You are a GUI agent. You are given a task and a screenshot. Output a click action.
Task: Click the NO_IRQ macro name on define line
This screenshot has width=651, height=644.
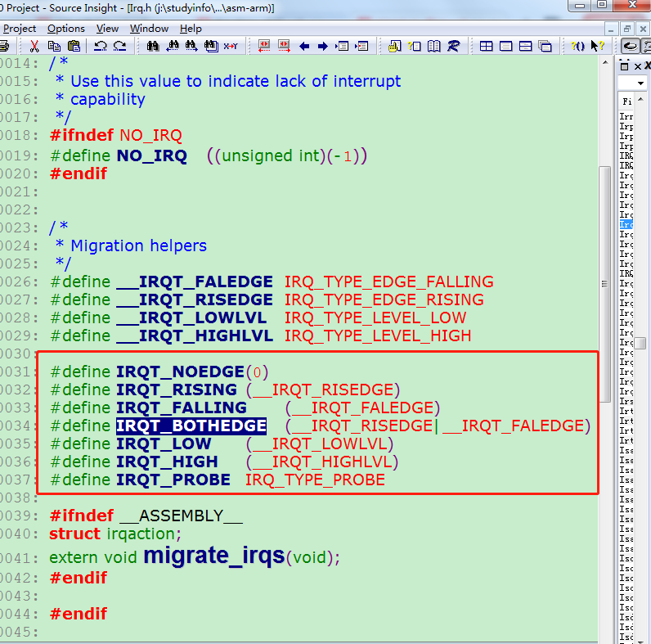tap(152, 155)
